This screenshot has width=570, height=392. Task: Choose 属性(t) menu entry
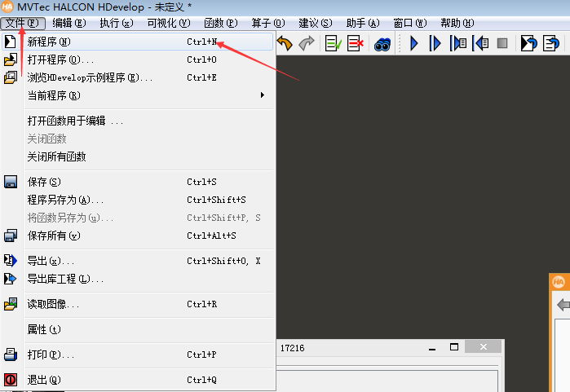(x=138, y=329)
